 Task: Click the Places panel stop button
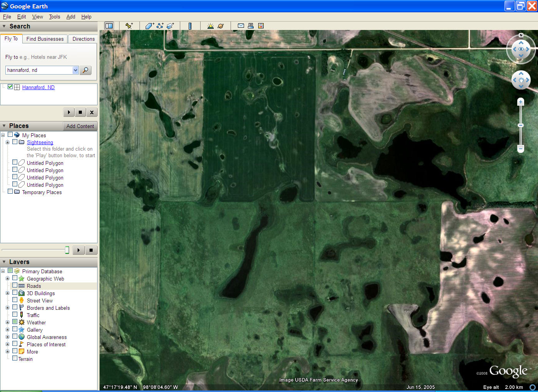(91, 250)
